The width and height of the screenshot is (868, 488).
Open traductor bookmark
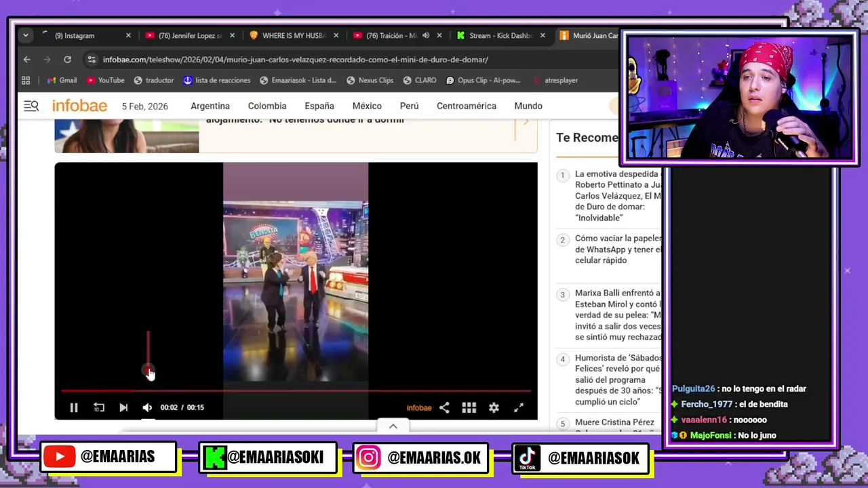(x=153, y=80)
